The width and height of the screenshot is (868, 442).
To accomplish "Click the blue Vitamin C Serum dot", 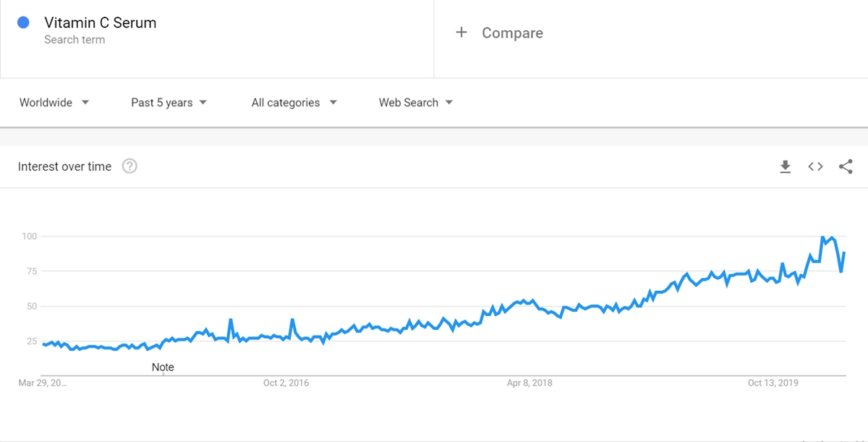I will coord(23,22).
